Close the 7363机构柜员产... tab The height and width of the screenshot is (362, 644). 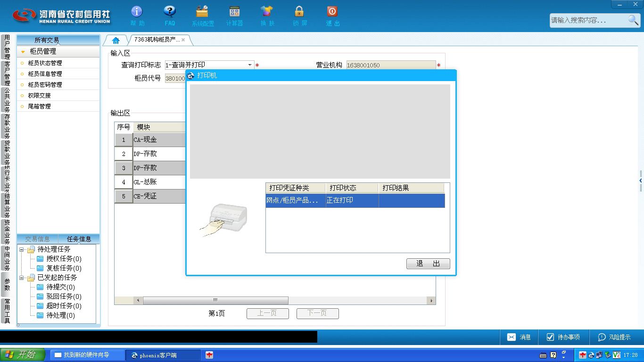(183, 40)
